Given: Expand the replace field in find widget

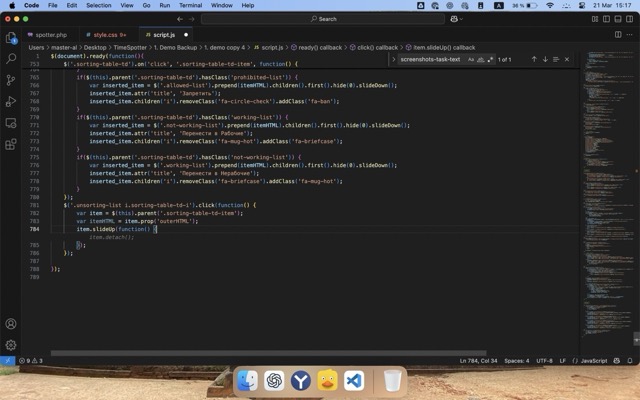Looking at the screenshot, I should tap(394, 59).
